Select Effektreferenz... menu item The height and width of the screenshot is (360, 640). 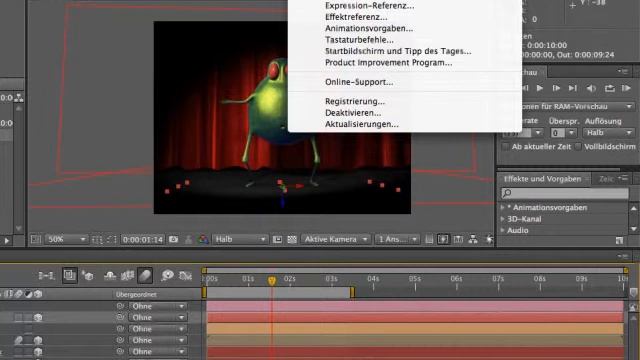point(356,17)
